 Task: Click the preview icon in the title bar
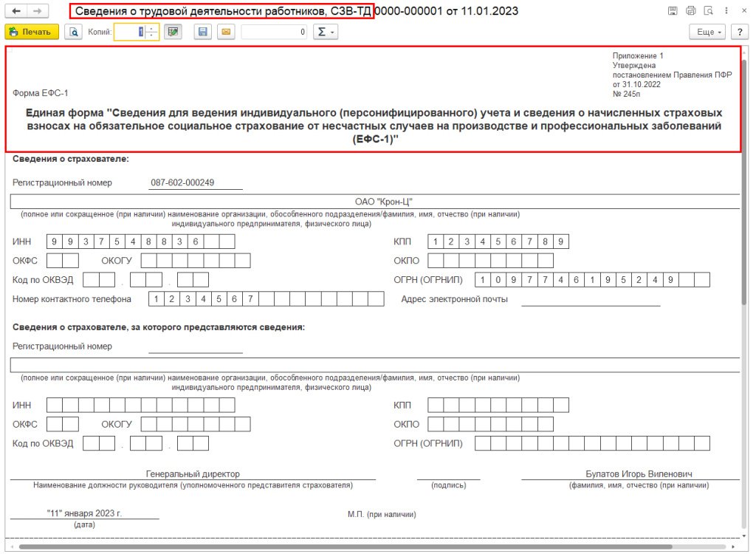[708, 11]
